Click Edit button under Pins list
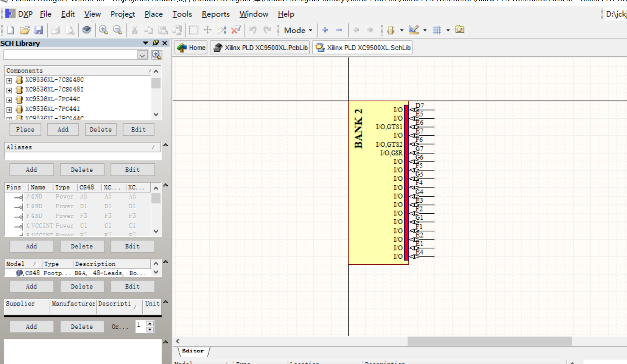Screen dimensions: 627x364 (x=132, y=246)
